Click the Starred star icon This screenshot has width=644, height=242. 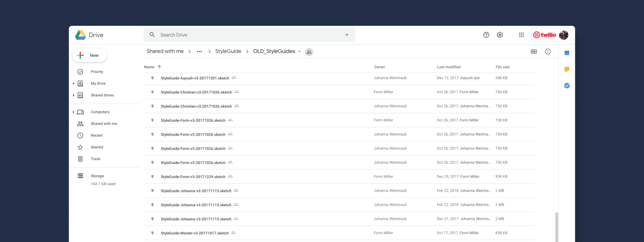pyautogui.click(x=80, y=147)
